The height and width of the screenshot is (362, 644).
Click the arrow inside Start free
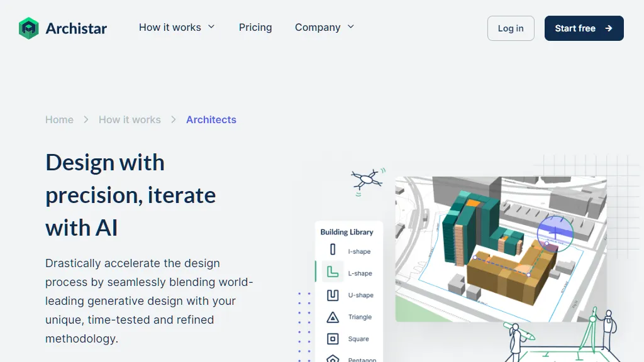pyautogui.click(x=609, y=28)
